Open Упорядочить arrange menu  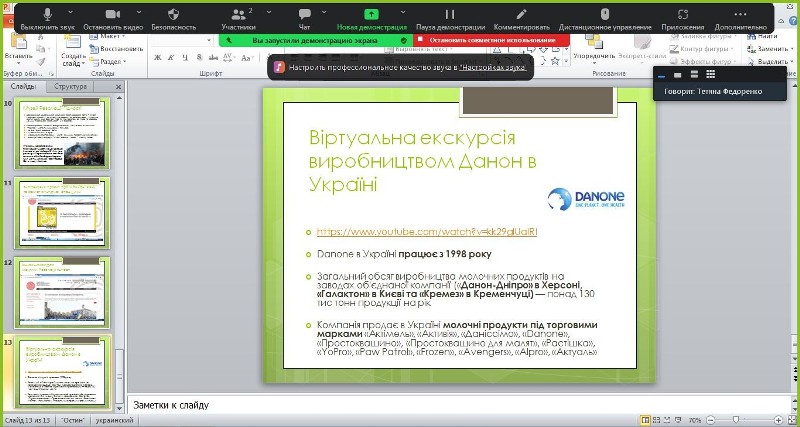[594, 50]
